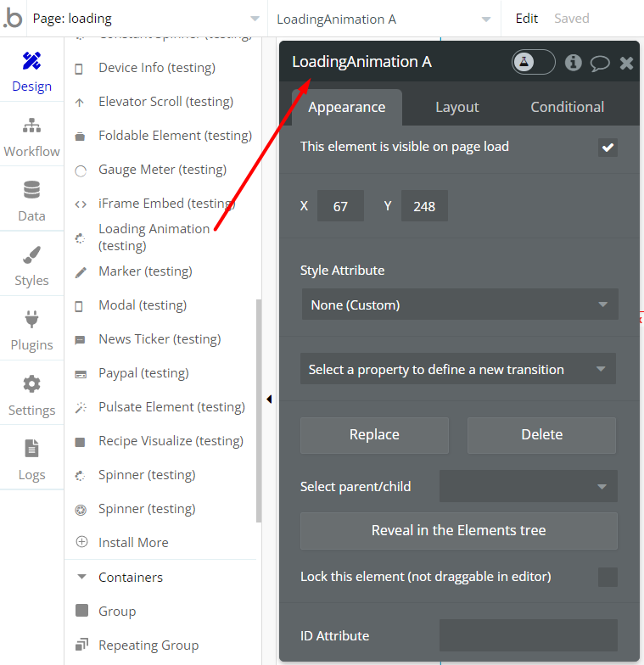Select the News Ticker (testing) label
Screen dimensions: 644x665
160,339
